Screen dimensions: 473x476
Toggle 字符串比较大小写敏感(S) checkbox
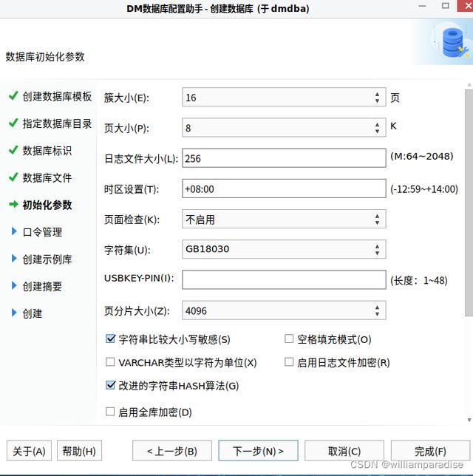pos(110,339)
